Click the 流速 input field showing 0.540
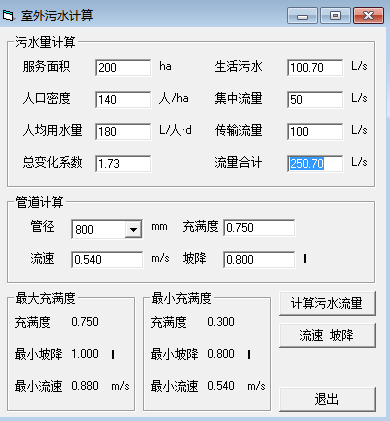 (x=107, y=260)
